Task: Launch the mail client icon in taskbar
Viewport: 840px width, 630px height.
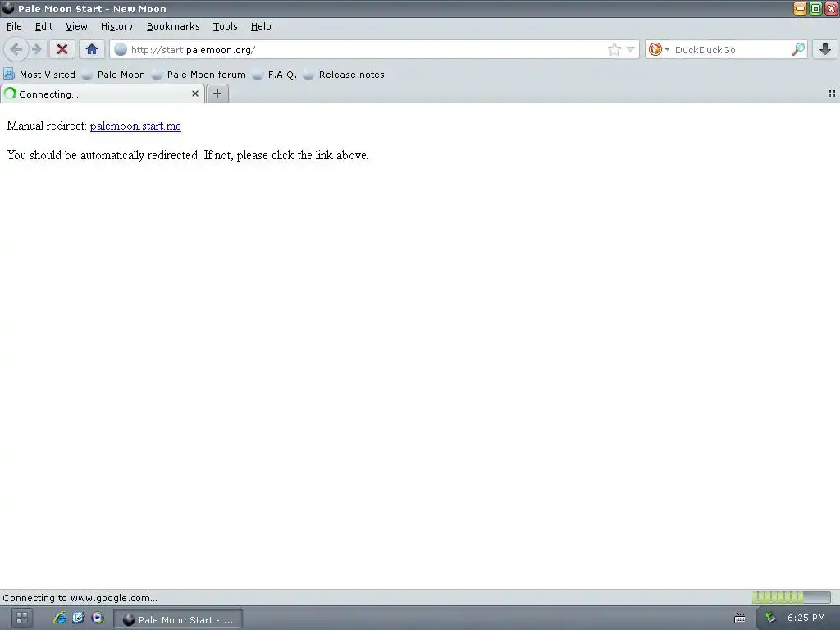Action: point(79,618)
